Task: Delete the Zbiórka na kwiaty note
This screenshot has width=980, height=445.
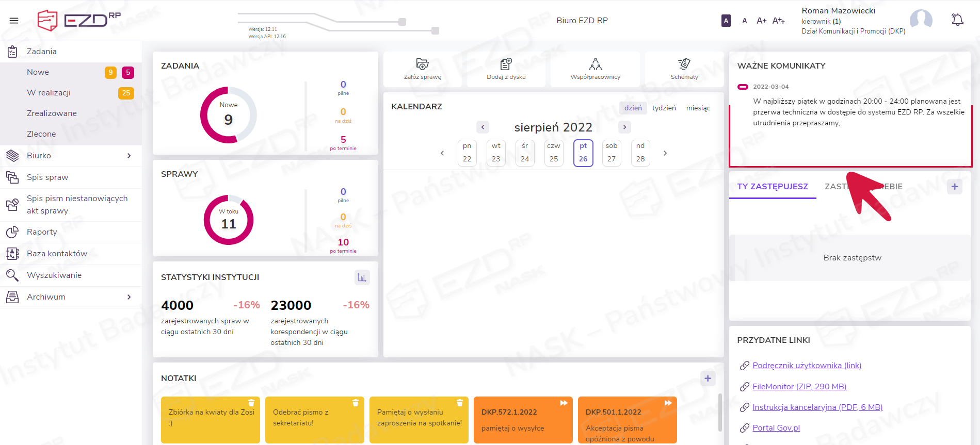Action: (251, 403)
